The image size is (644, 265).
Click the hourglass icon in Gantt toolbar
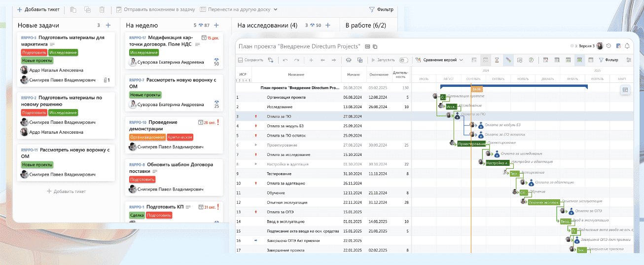point(497,60)
